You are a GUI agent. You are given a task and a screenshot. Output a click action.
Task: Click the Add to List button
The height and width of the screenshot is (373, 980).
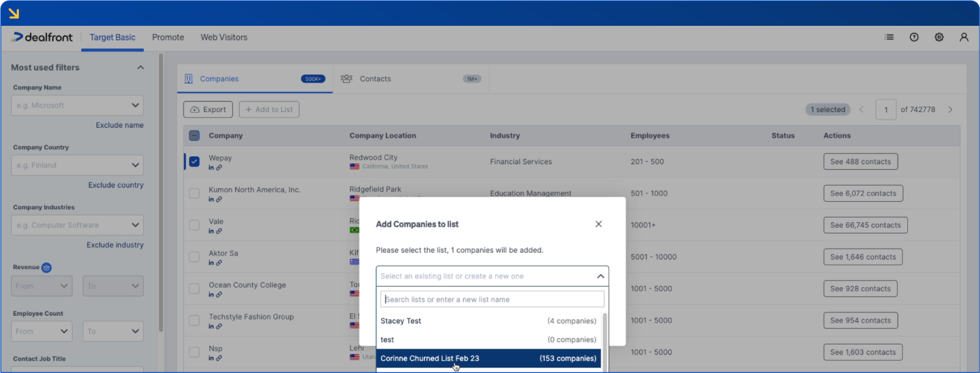coord(269,109)
